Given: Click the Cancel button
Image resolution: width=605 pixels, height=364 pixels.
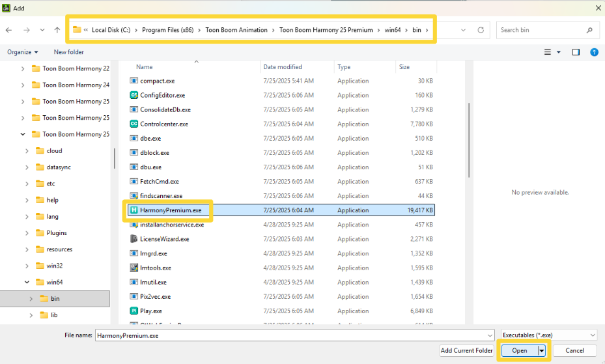Looking at the screenshot, I should pyautogui.click(x=574, y=350).
